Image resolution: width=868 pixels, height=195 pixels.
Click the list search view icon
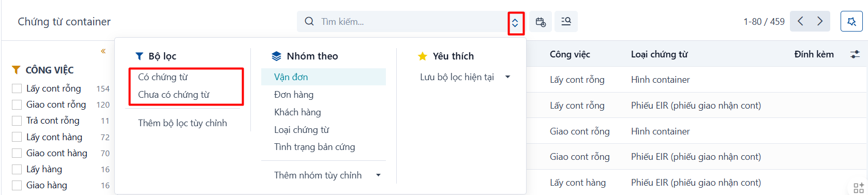(566, 22)
